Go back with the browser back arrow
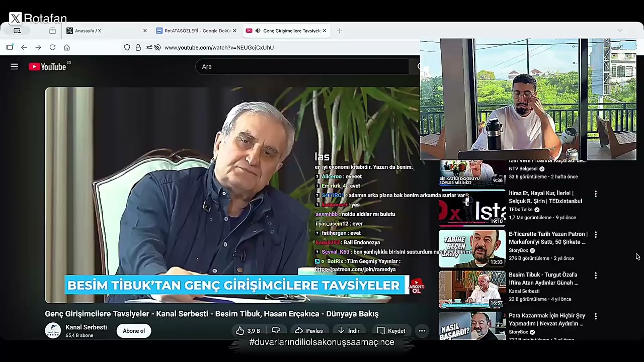The height and width of the screenshot is (362, 644). click(x=24, y=47)
